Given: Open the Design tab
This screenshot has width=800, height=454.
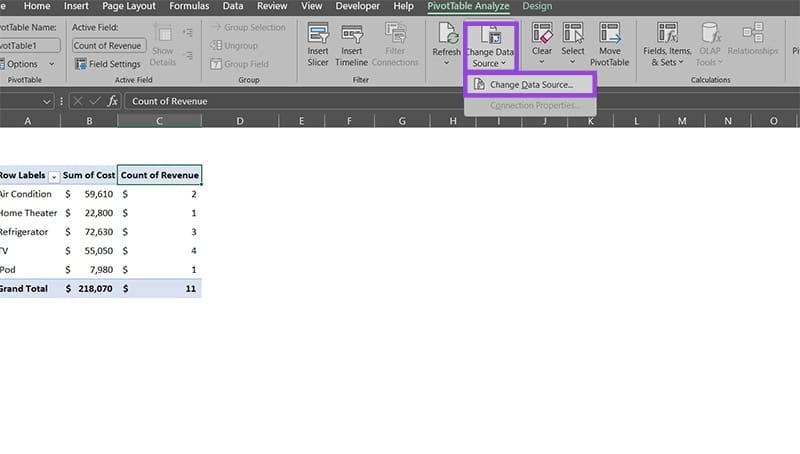Looking at the screenshot, I should pos(537,6).
